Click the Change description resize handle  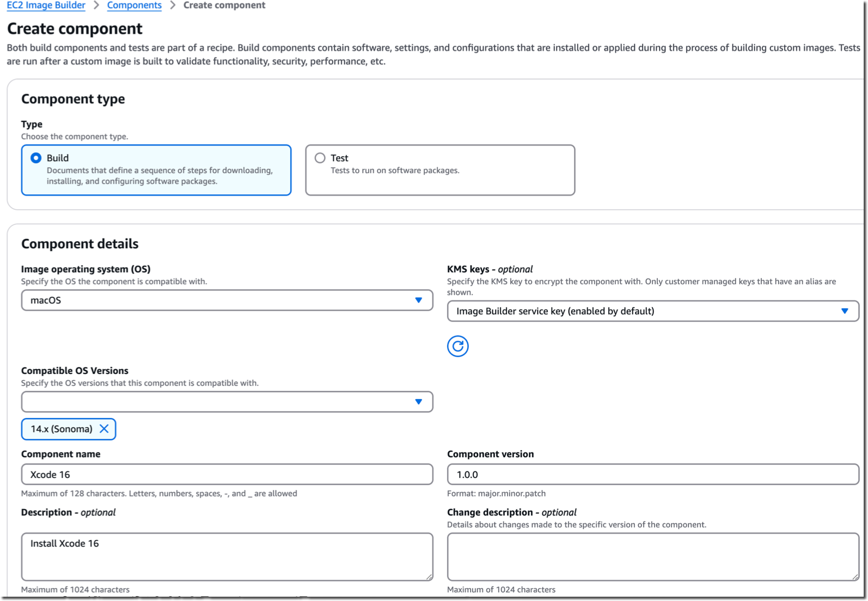click(x=855, y=577)
